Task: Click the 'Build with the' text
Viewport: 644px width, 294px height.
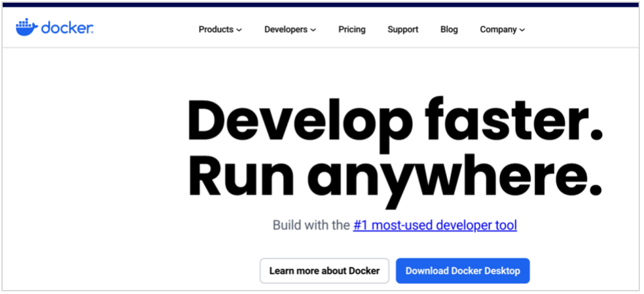Action: 311,225
